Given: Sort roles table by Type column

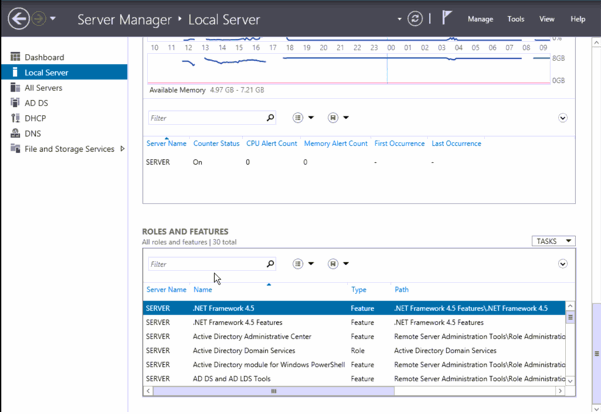Looking at the screenshot, I should click(x=359, y=289).
